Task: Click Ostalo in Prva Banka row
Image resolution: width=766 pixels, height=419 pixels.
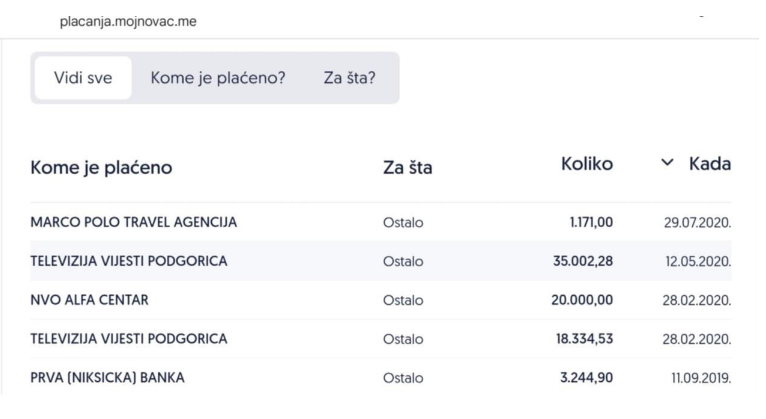Action: click(x=403, y=378)
